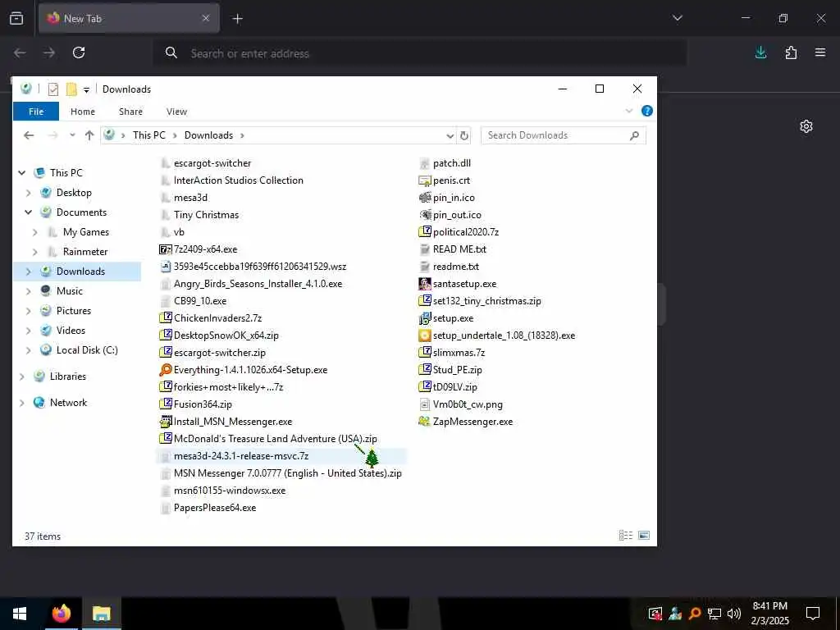This screenshot has width=840, height=630.
Task: Click new folder icon in Explorer title bar
Action: [71, 89]
